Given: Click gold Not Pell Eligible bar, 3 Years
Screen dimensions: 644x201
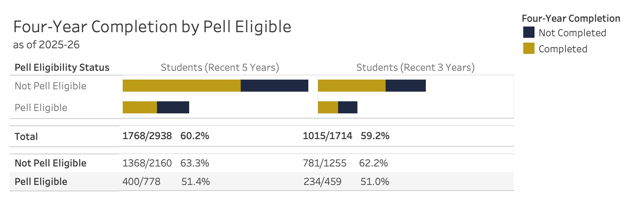Looking at the screenshot, I should pyautogui.click(x=352, y=86).
